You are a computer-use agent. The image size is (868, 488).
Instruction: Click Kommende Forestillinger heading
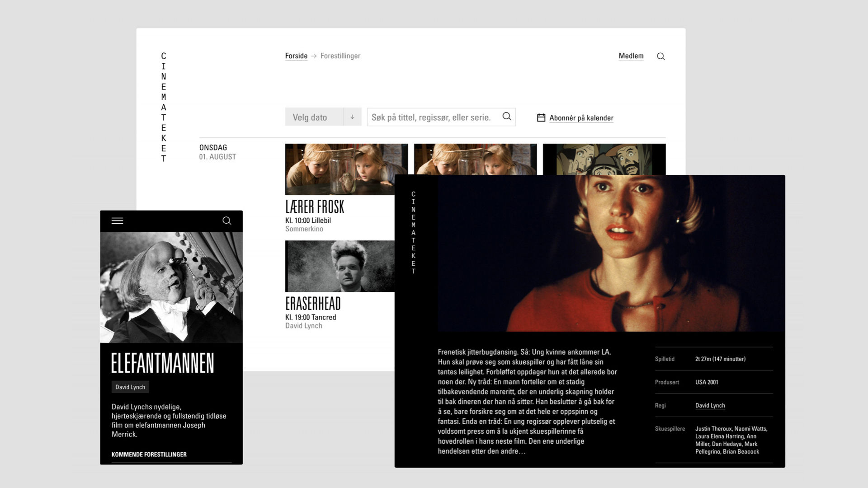click(149, 455)
